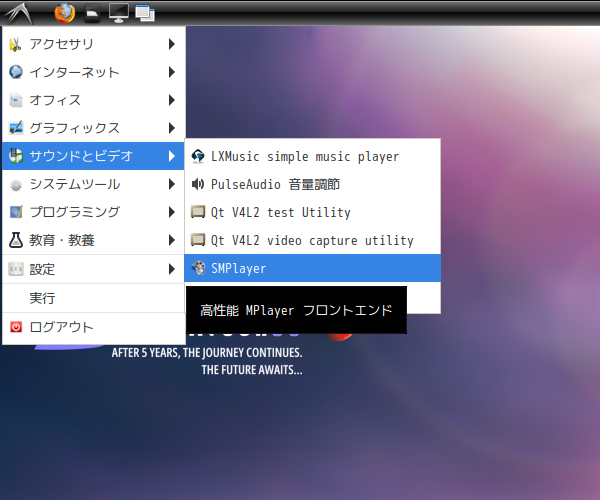600x500 pixels.
Task: Select ログアウト to log out
Action: tap(94, 327)
